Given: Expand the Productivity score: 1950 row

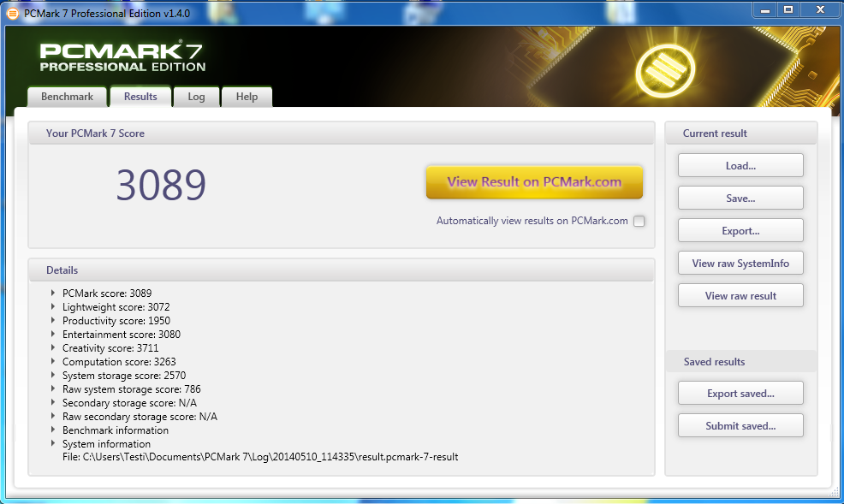Looking at the screenshot, I should [53, 321].
